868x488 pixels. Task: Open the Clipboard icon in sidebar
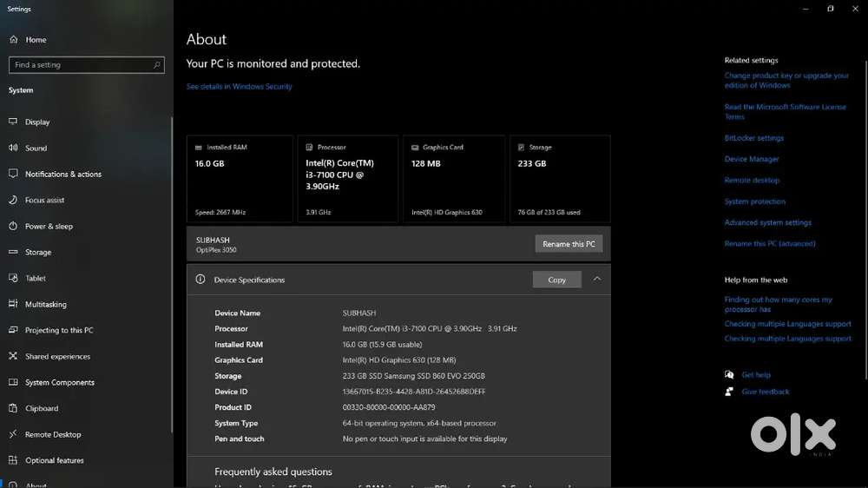(13, 408)
